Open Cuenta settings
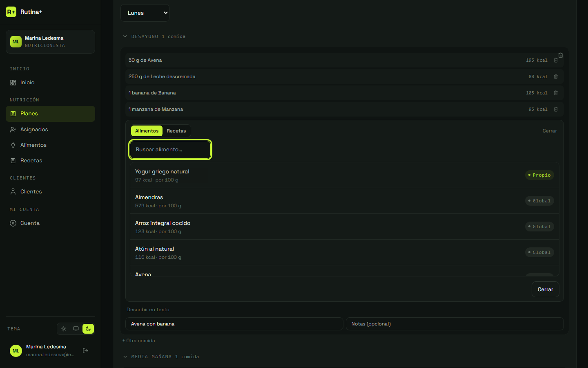 pyautogui.click(x=50, y=223)
